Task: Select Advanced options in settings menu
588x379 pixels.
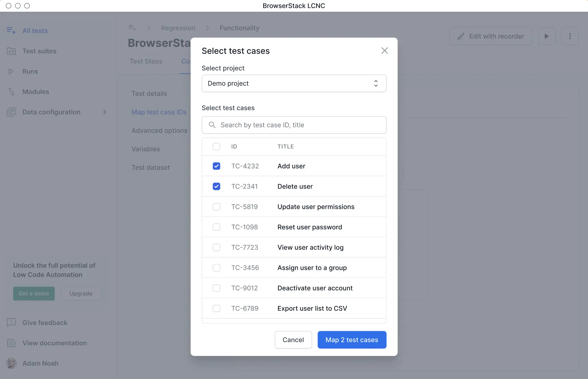Action: pyautogui.click(x=159, y=130)
